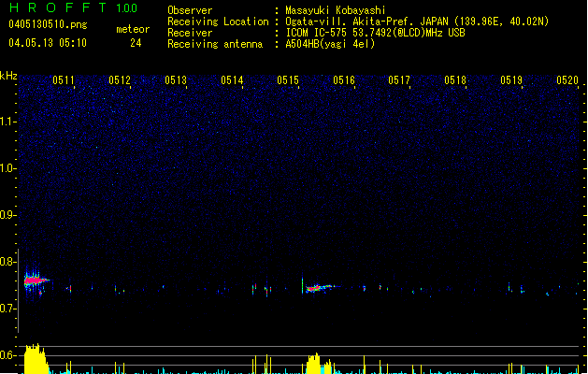Click the 0518 time marker
Screen dimensions: 588x374
(x=455, y=80)
